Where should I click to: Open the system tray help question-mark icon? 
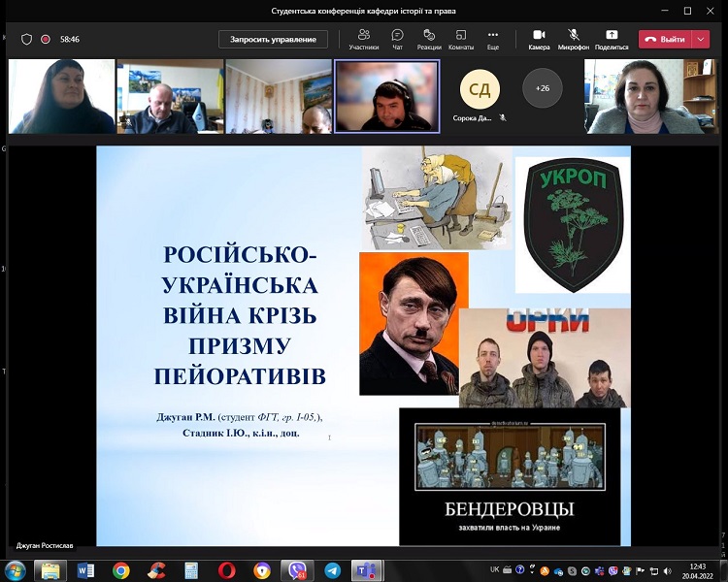pyautogui.click(x=520, y=569)
